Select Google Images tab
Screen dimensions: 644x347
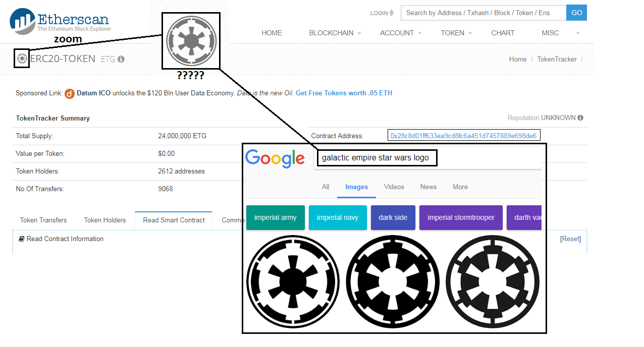coord(357,187)
